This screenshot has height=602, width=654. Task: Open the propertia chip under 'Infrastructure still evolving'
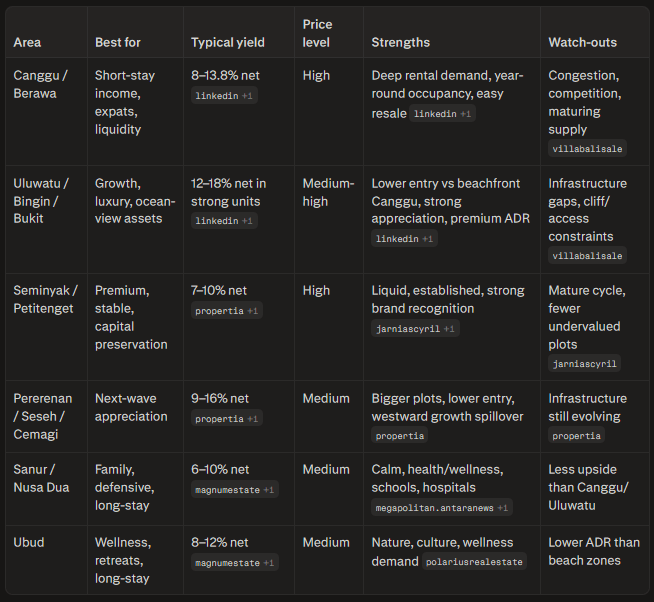[x=576, y=436]
